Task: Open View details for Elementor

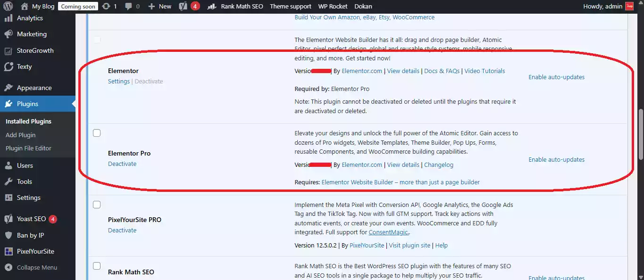Action: click(x=403, y=71)
